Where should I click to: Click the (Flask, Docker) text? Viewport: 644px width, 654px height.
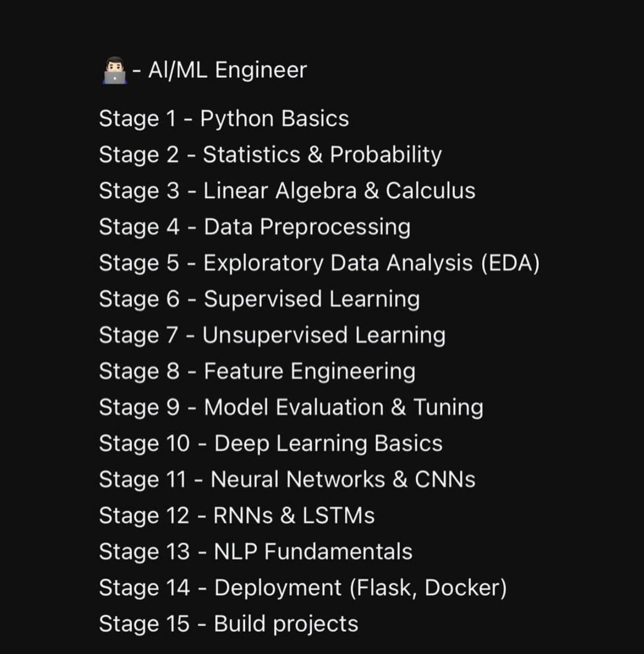[428, 588]
